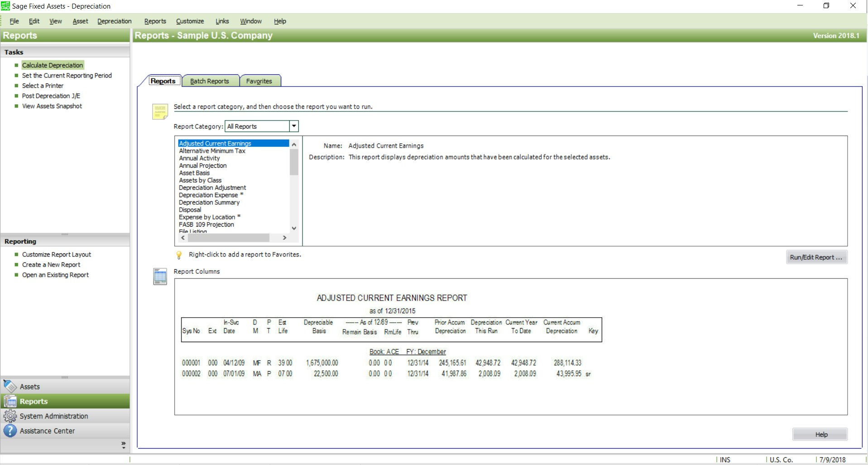
Task: Click the Report Columns spreadsheet icon
Action: [159, 276]
